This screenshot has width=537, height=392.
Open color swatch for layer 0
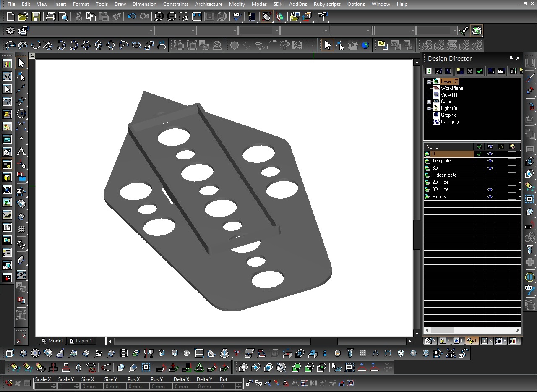pyautogui.click(x=512, y=154)
